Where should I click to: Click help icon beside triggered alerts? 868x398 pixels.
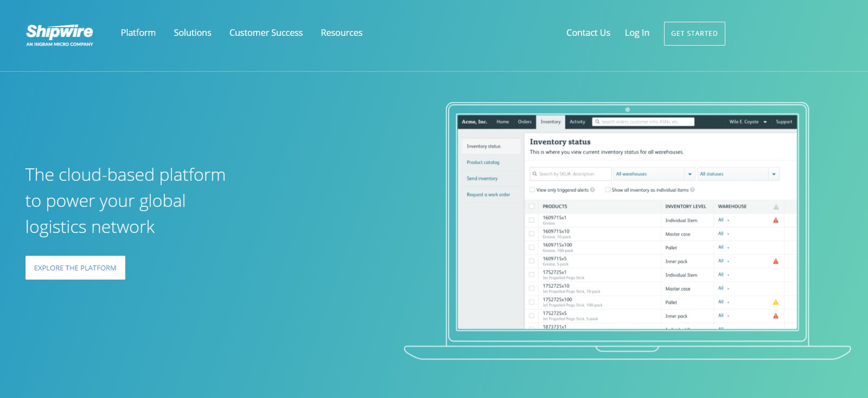(592, 190)
